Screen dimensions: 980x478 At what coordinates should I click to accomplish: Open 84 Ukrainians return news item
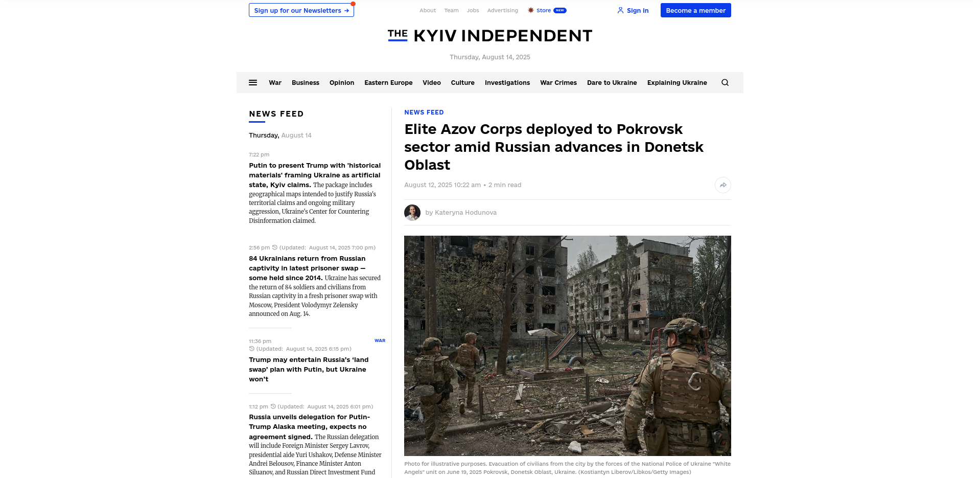pos(315,286)
